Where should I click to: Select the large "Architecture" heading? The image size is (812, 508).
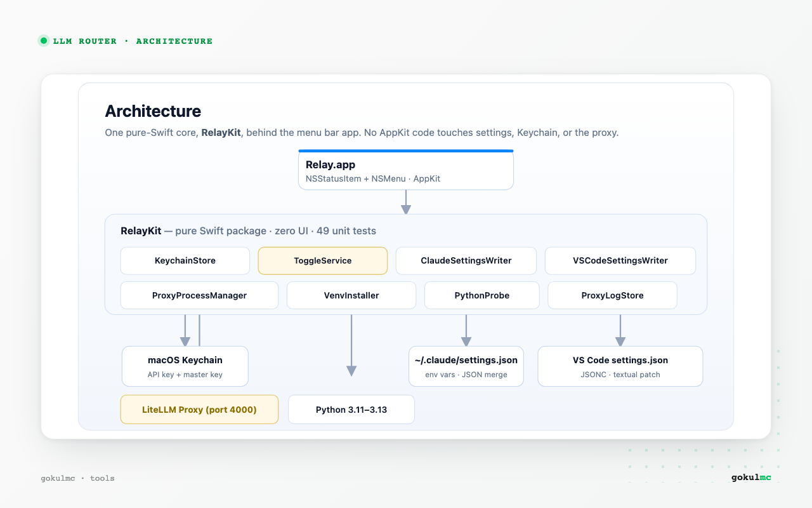[153, 111]
